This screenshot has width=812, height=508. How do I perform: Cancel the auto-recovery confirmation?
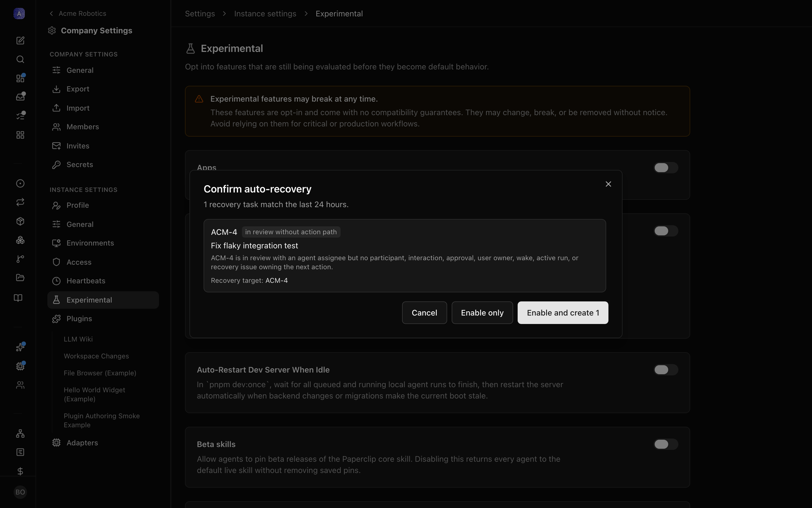click(424, 313)
